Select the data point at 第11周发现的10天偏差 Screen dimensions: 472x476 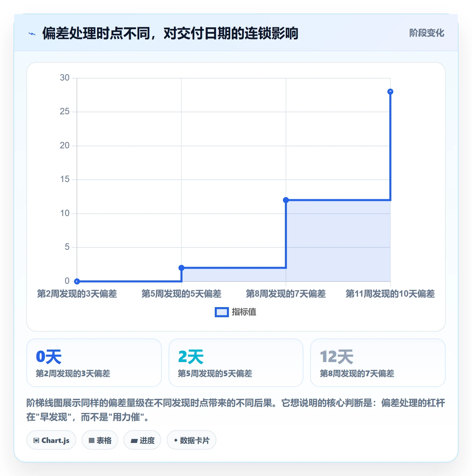point(390,91)
